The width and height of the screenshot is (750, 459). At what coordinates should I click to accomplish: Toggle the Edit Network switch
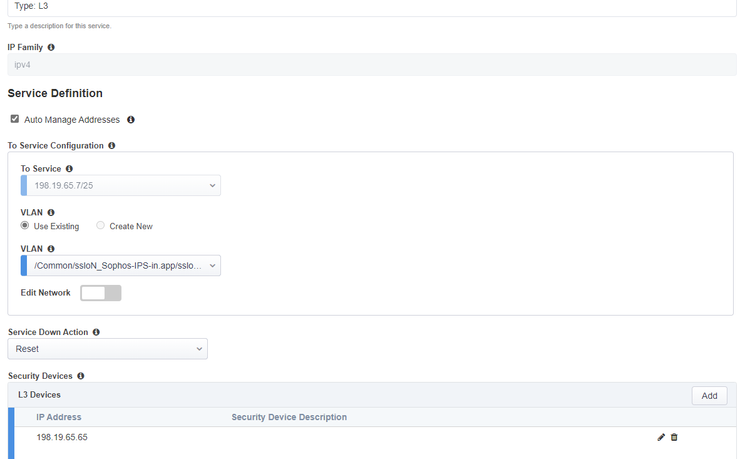pyautogui.click(x=101, y=293)
